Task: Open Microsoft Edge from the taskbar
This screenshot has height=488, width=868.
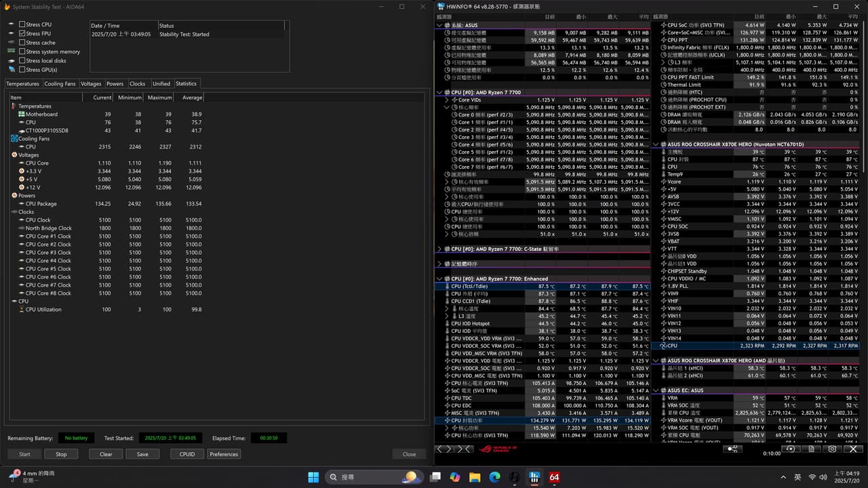Action: point(495,477)
